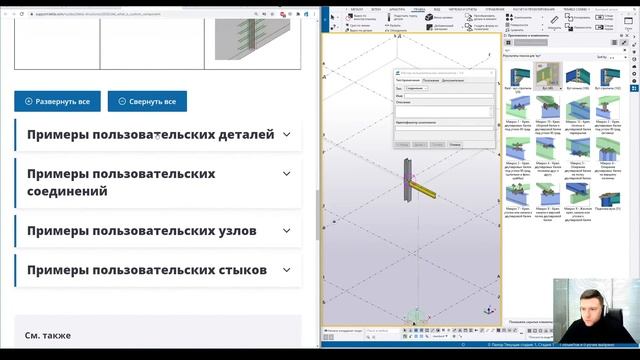
Task: Expand Примеры пользовательских узлов section
Action: [x=159, y=231]
